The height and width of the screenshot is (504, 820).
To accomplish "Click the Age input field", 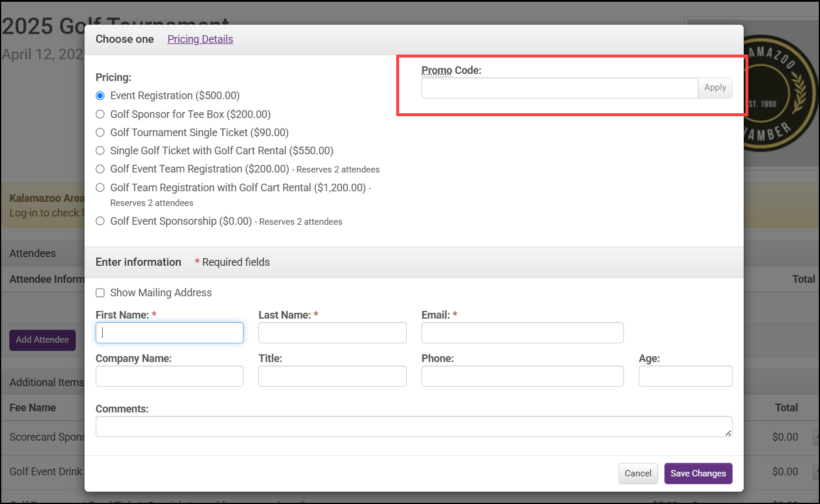I will (685, 376).
